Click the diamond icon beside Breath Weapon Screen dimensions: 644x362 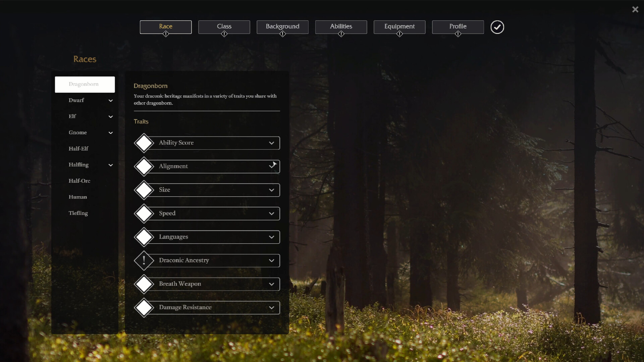[144, 284]
